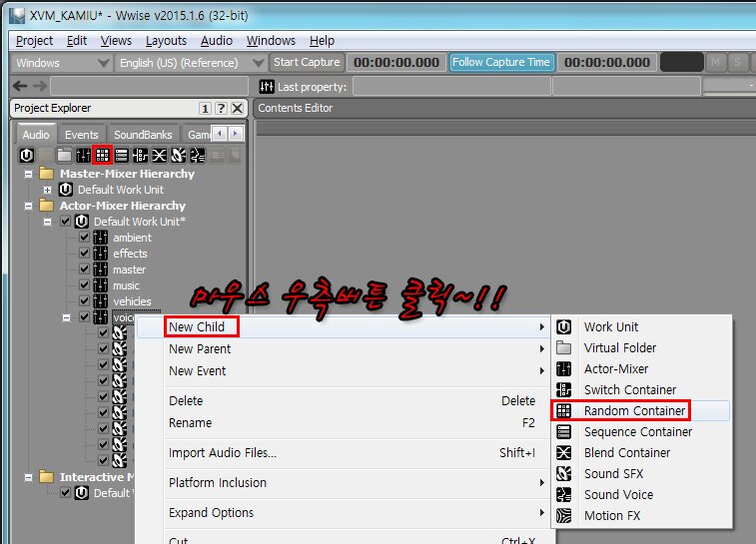Open the Project menu
This screenshot has width=756, height=544.
pos(34,41)
